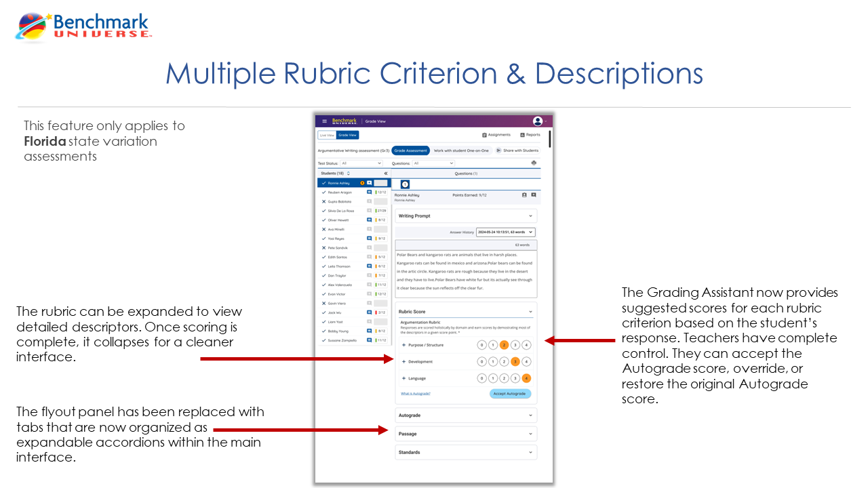Click the vertical scrollbar of the Grade View page

pos(550,139)
